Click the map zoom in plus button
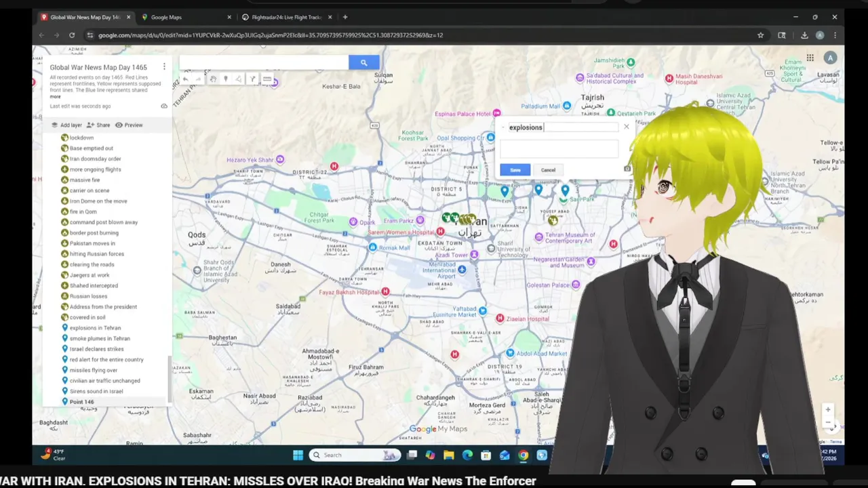The image size is (868, 488). (x=827, y=410)
